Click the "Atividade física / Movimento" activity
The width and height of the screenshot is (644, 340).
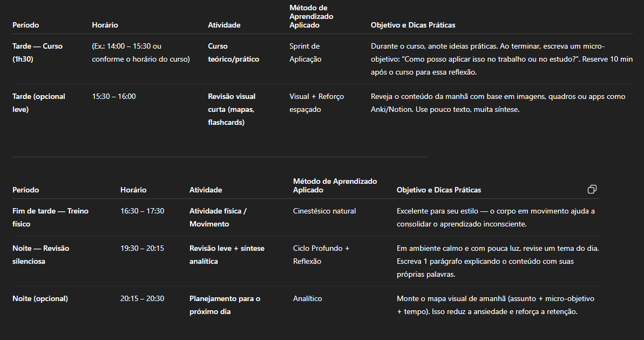(x=218, y=217)
